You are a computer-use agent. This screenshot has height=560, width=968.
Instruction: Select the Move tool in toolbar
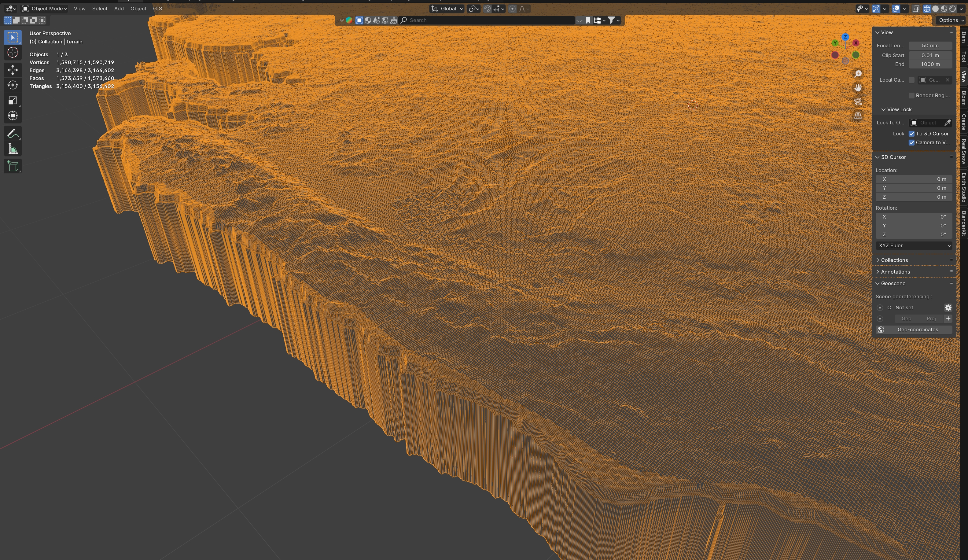13,69
